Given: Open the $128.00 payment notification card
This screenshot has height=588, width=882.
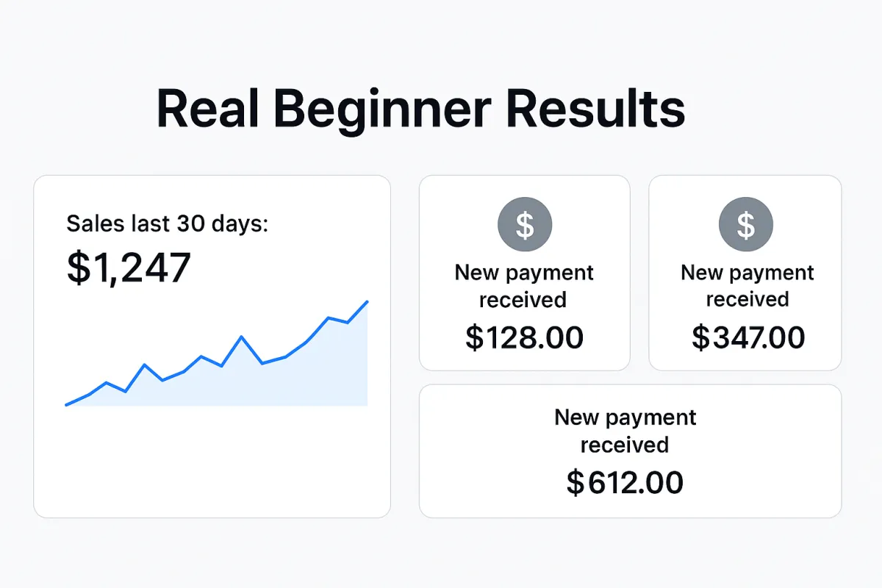Looking at the screenshot, I should click(x=525, y=273).
